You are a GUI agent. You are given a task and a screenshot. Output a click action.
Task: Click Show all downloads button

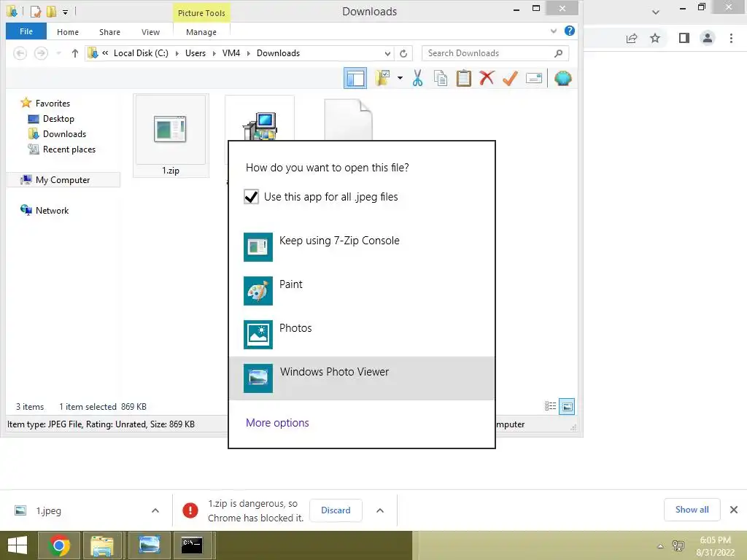coord(692,510)
